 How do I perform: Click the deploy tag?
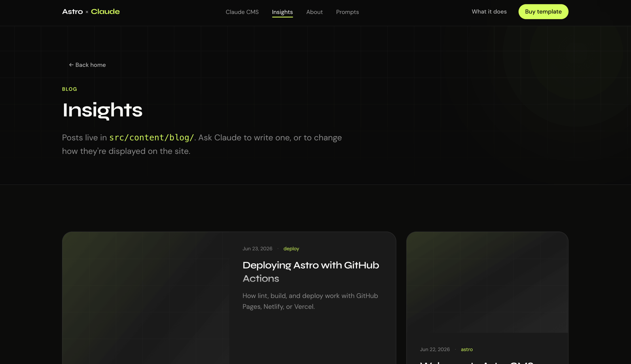291,249
